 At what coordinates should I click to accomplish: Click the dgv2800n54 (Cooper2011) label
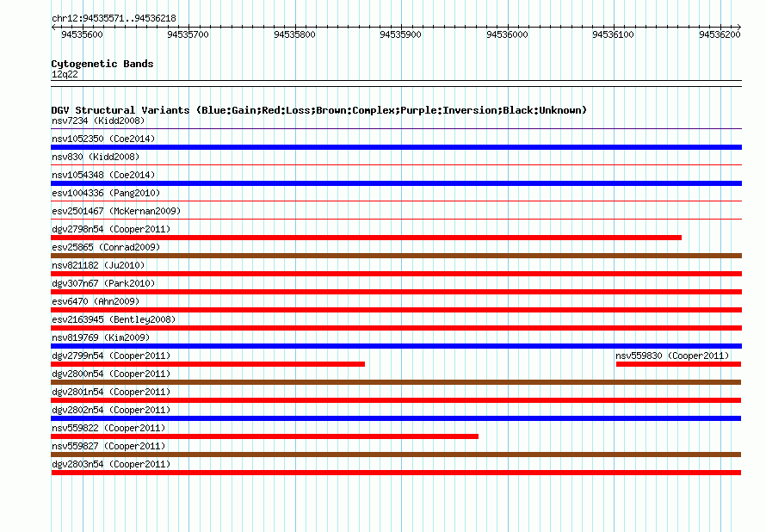tap(111, 374)
